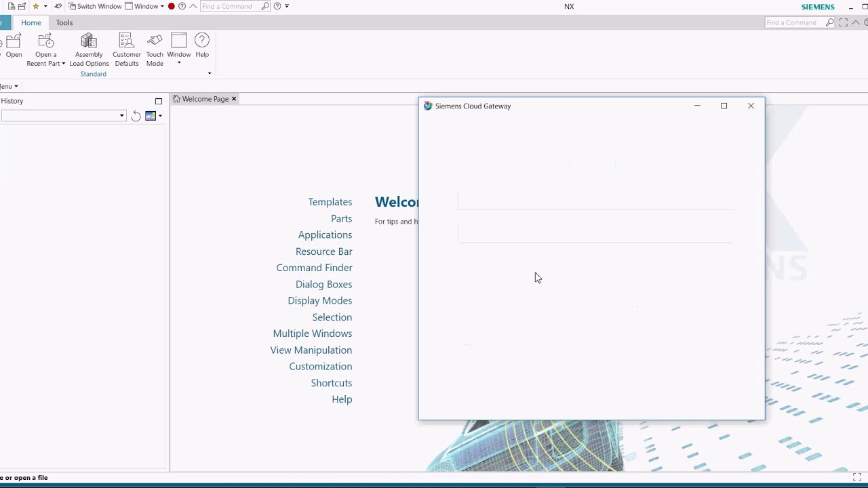Screen dimensions: 868x488
Task: Click the search magnifier in the ribbon-row Find a Command
Action: (x=829, y=22)
